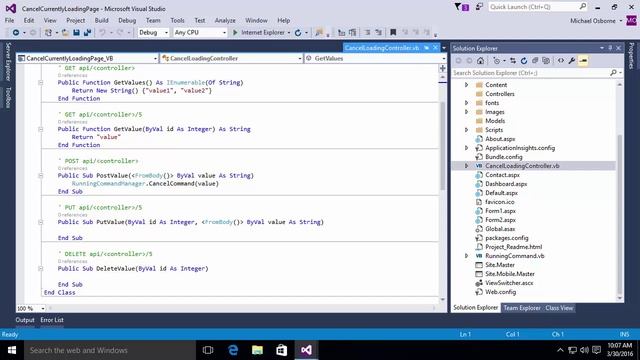Expand the Content folder in Solution Explorer

click(467, 85)
